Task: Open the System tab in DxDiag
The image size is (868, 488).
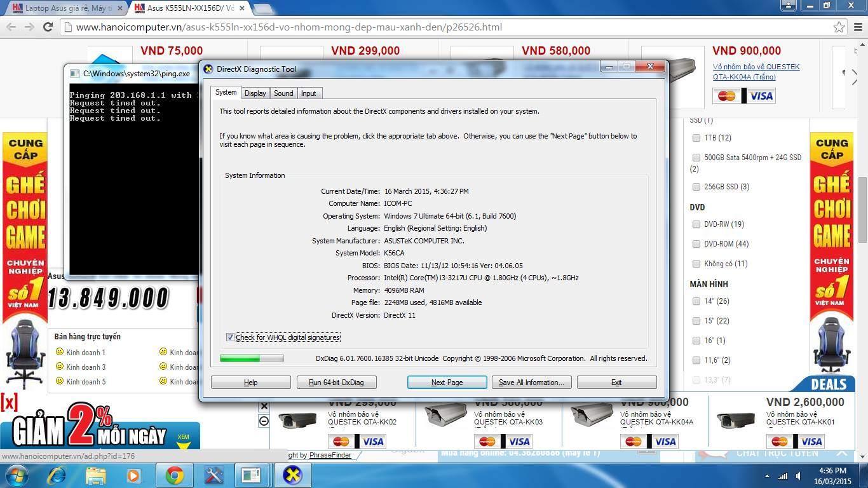Action: (x=226, y=93)
